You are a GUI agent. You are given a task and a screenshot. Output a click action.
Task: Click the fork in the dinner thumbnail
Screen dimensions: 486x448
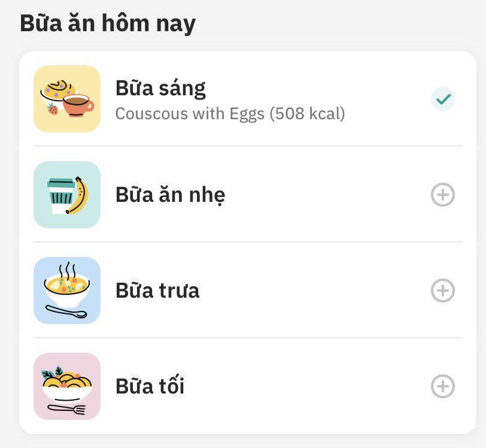click(x=66, y=410)
